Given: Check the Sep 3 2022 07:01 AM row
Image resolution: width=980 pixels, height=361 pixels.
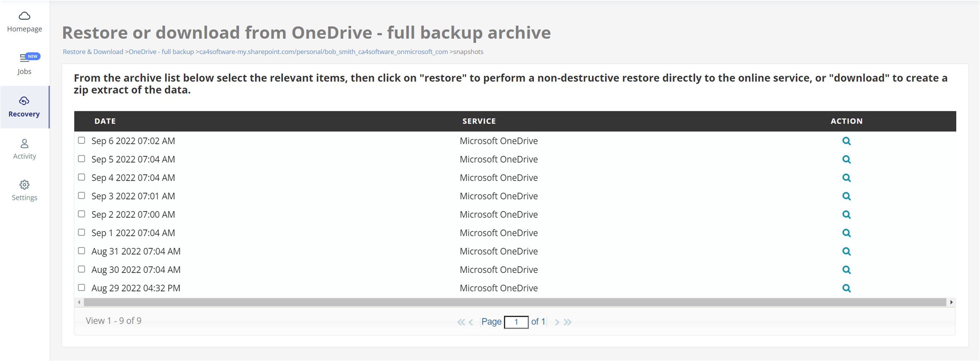Looking at the screenshot, I should click(81, 196).
